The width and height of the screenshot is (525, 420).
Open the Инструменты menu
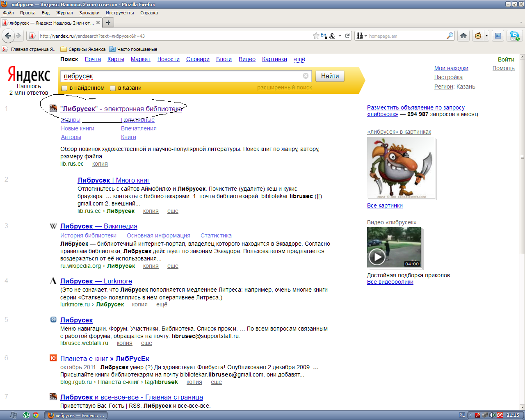tap(120, 13)
